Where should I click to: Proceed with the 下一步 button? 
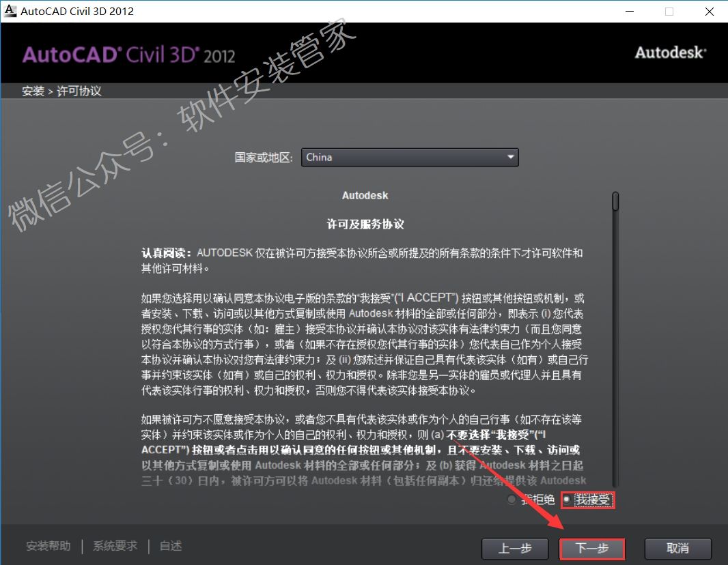point(591,549)
